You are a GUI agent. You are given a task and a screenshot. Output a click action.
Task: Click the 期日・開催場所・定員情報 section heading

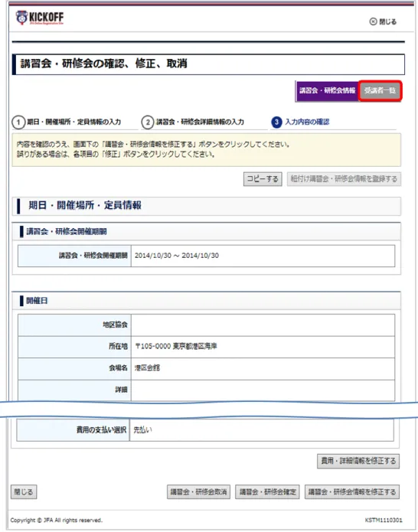[85, 206]
